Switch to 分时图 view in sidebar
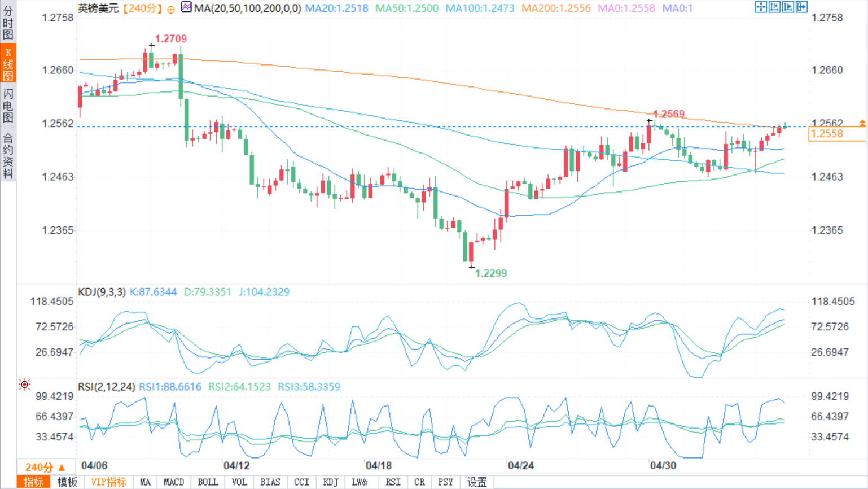Viewport: 868px width, 489px height. pyautogui.click(x=8, y=22)
